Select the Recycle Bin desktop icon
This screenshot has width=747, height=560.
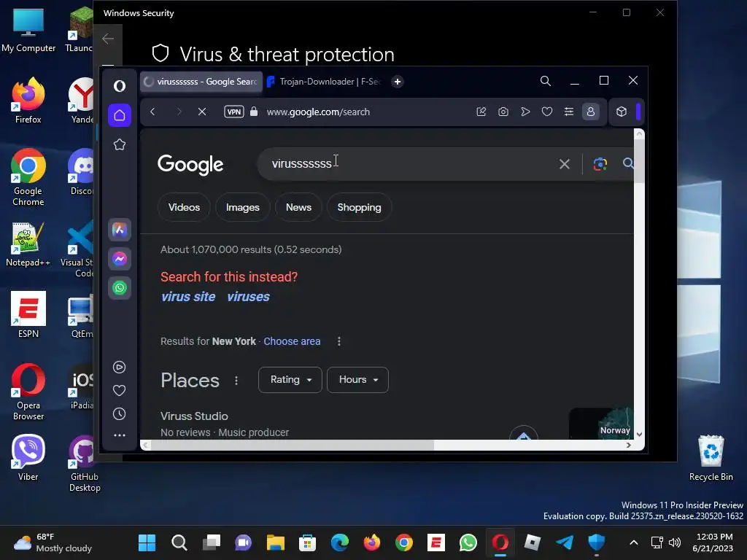click(x=711, y=458)
